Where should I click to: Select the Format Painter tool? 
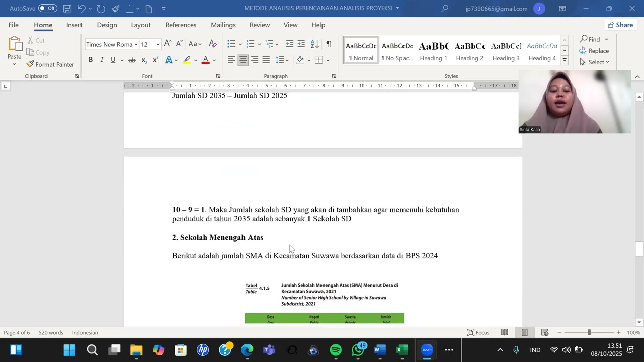(50, 64)
